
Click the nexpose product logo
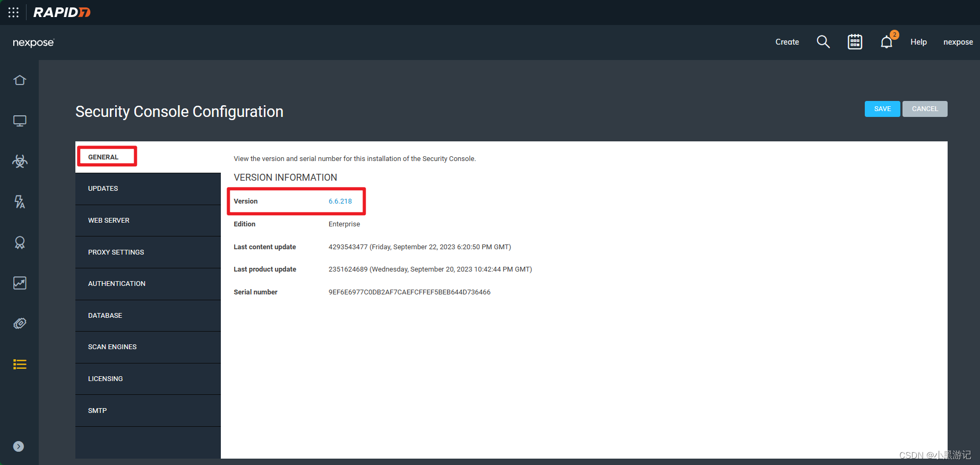[33, 43]
